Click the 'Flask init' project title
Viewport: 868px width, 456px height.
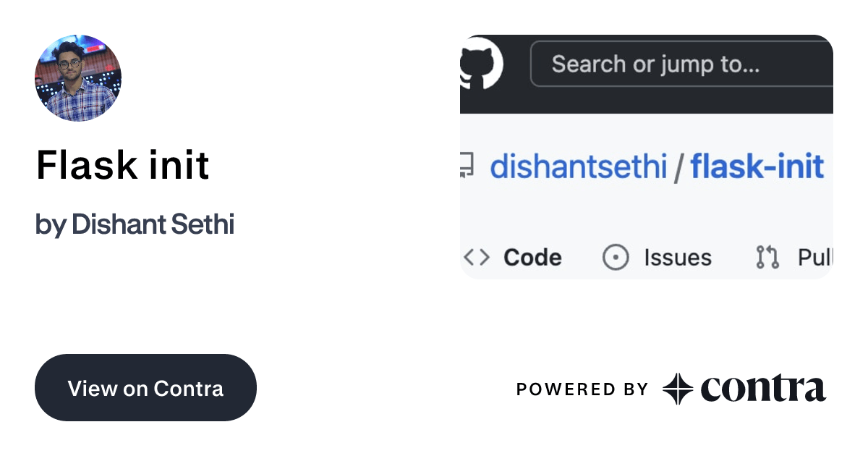pyautogui.click(x=123, y=165)
